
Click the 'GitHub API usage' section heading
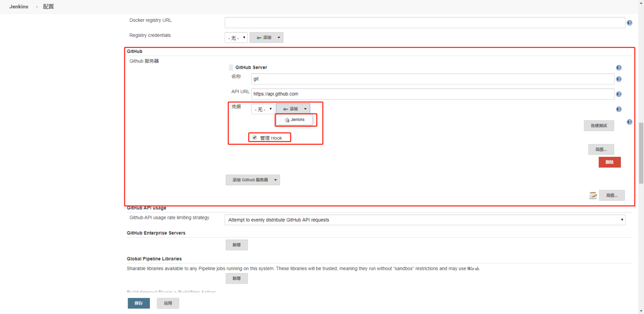pyautogui.click(x=146, y=208)
